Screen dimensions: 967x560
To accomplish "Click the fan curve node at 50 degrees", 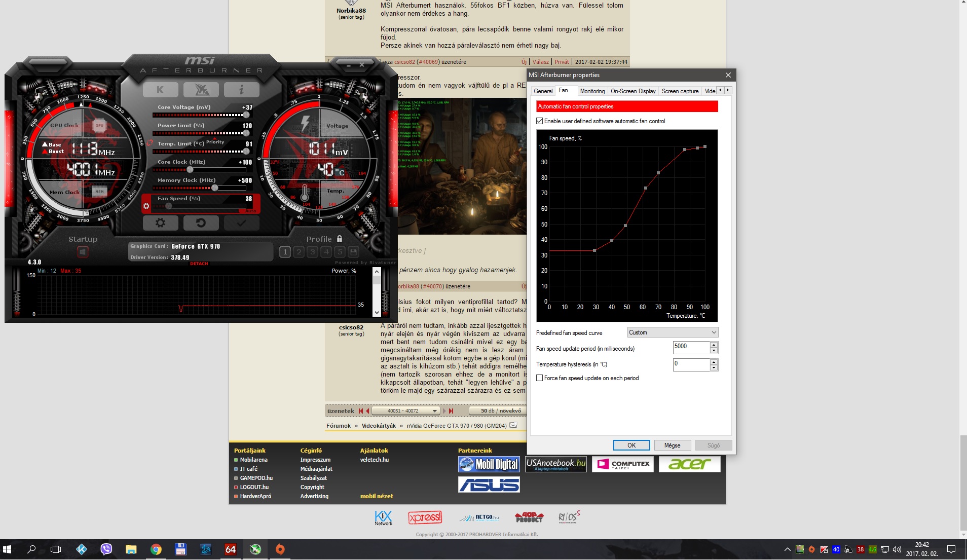I will 625,226.
